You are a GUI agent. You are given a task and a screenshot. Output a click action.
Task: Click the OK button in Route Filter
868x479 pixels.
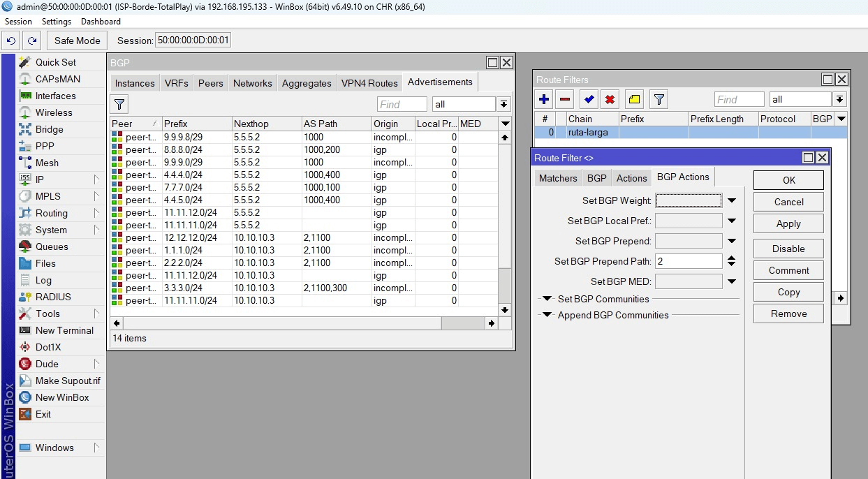[x=788, y=180]
